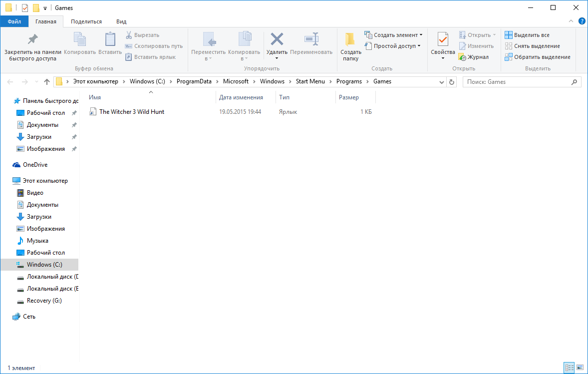Viewport: 588px width, 374px height.
Task: Click new folder icon in title bar
Action: click(x=36, y=7)
